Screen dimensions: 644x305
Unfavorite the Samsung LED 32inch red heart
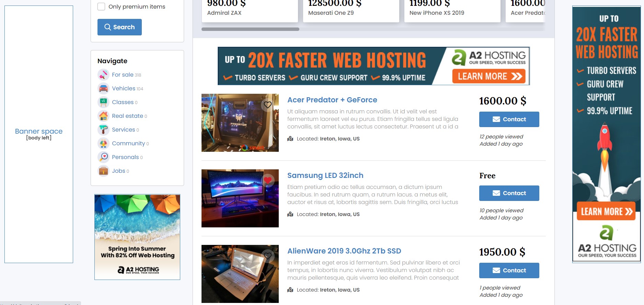coord(268,180)
